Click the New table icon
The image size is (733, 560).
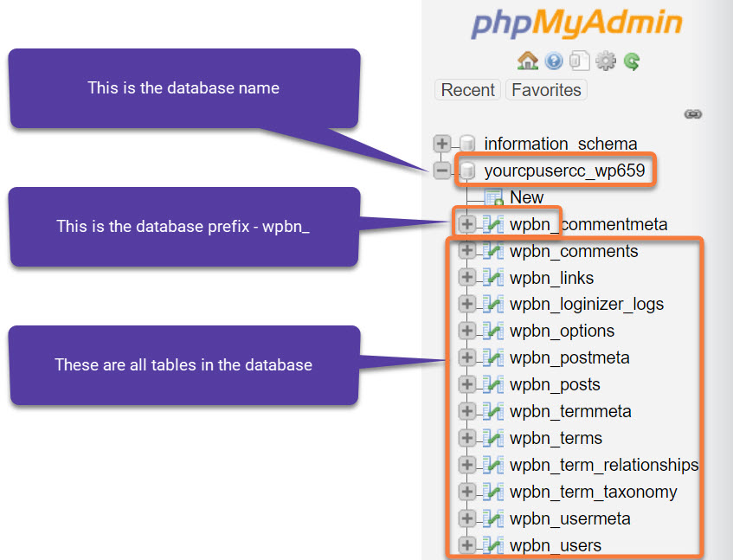coord(493,197)
